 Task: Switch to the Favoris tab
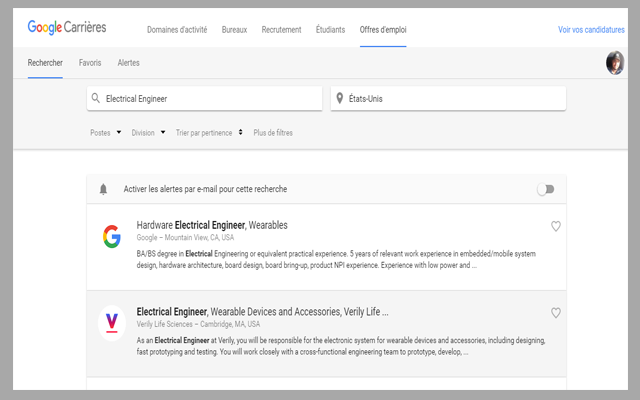90,63
